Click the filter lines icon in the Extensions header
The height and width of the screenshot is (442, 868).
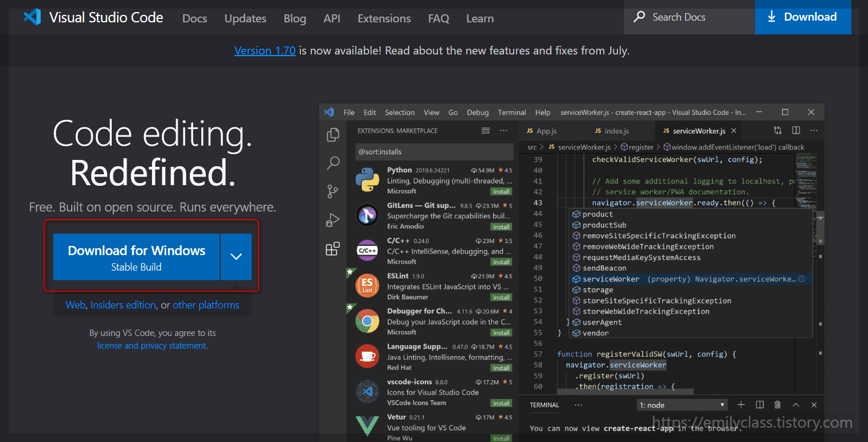pos(486,131)
